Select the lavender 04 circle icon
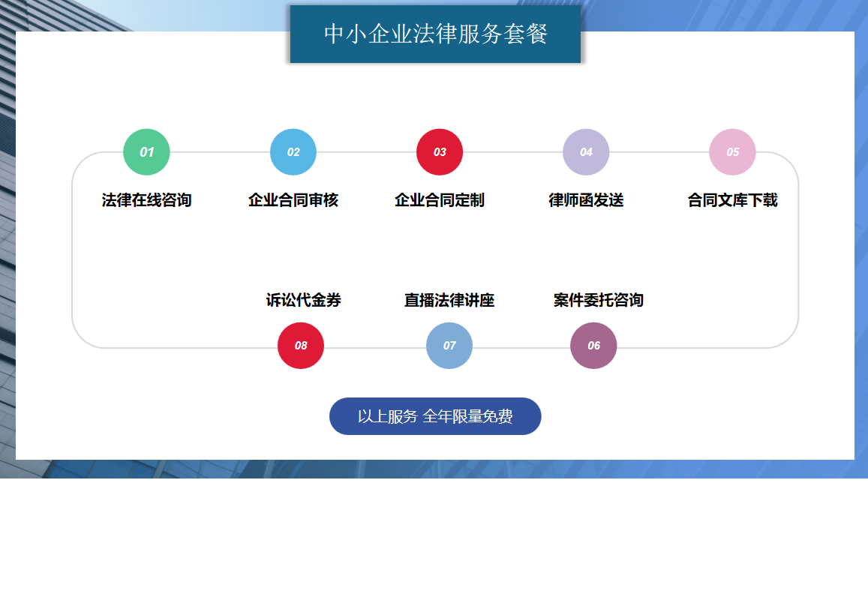Image resolution: width=868 pixels, height=600 pixels. coord(586,152)
